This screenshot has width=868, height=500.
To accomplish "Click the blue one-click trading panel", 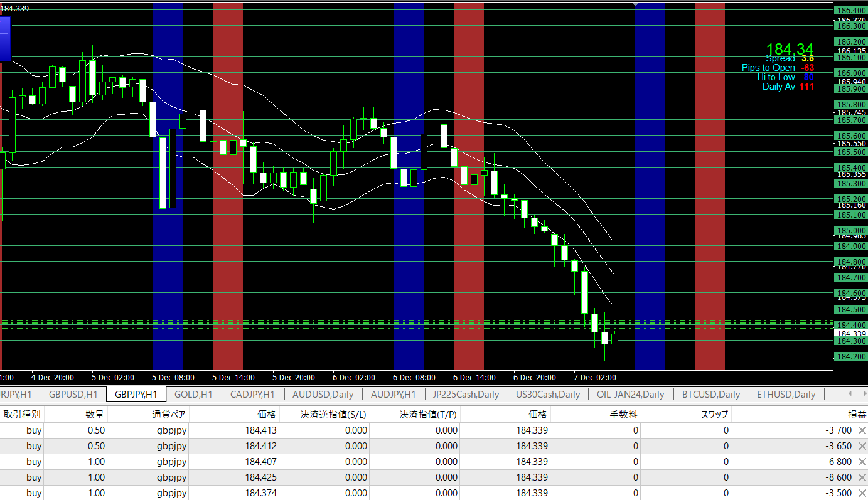I will click(5, 38).
